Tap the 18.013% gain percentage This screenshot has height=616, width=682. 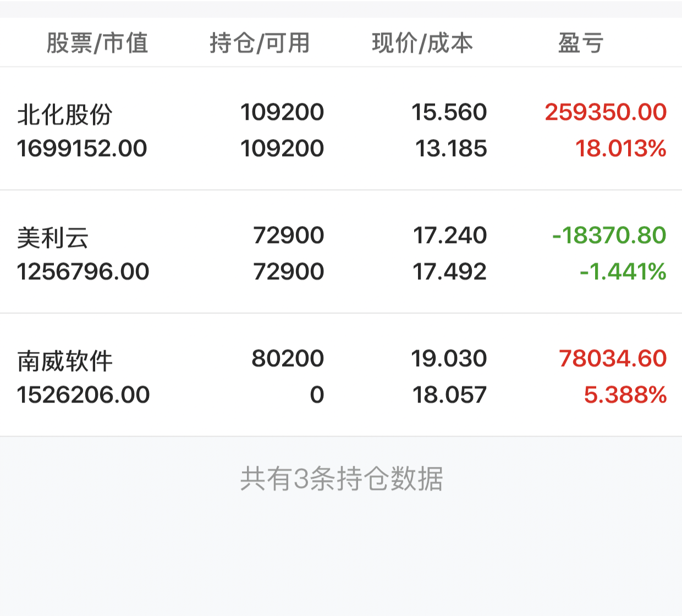pos(621,148)
